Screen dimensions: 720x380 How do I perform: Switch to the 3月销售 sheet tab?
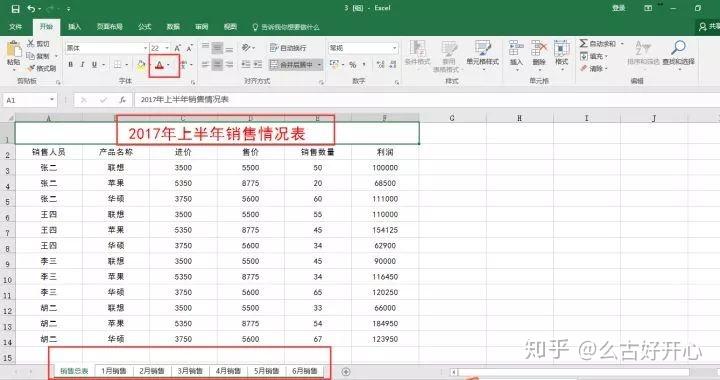pos(190,371)
